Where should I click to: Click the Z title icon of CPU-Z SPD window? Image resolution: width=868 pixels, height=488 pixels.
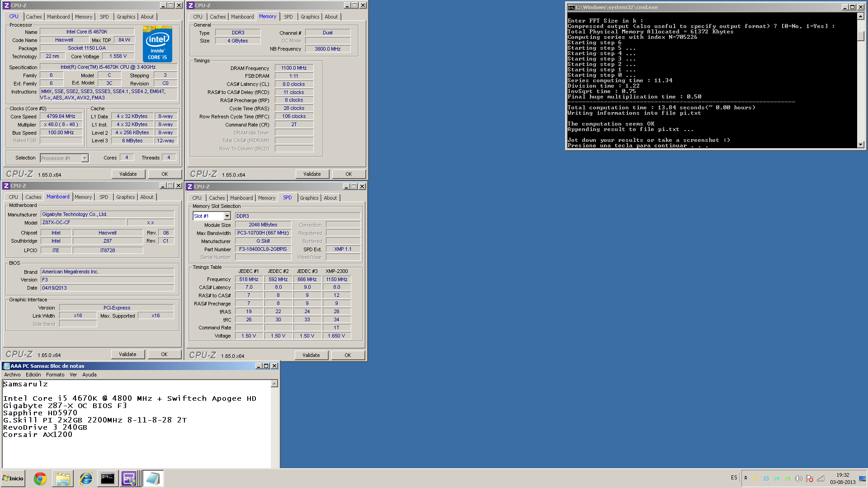click(190, 187)
